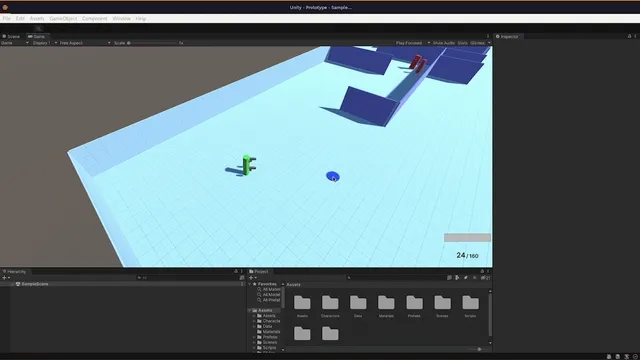Click the Hierarchy panel lock icon
Image resolution: width=640 pixels, height=360 pixels.
(x=236, y=271)
